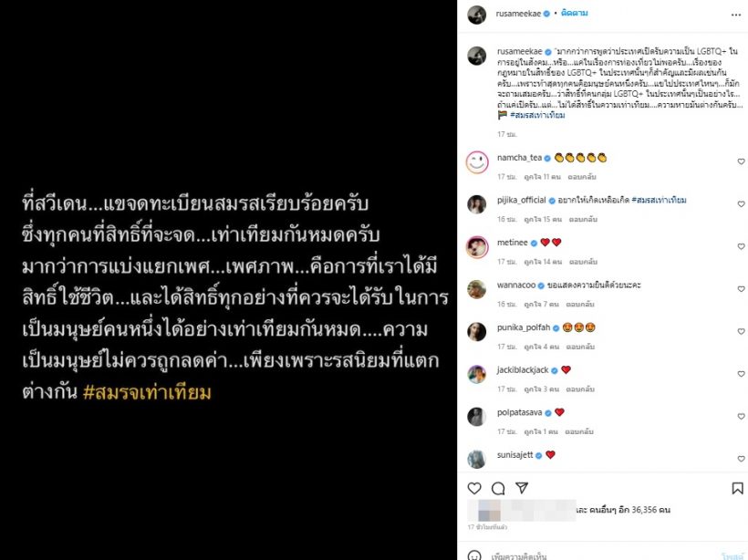Like metinee's comment heart
The width and height of the screenshot is (748, 560).
click(x=741, y=246)
